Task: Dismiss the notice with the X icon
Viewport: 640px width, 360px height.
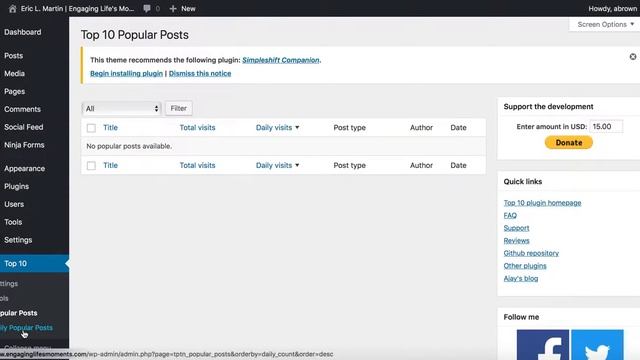Action: pyautogui.click(x=633, y=57)
